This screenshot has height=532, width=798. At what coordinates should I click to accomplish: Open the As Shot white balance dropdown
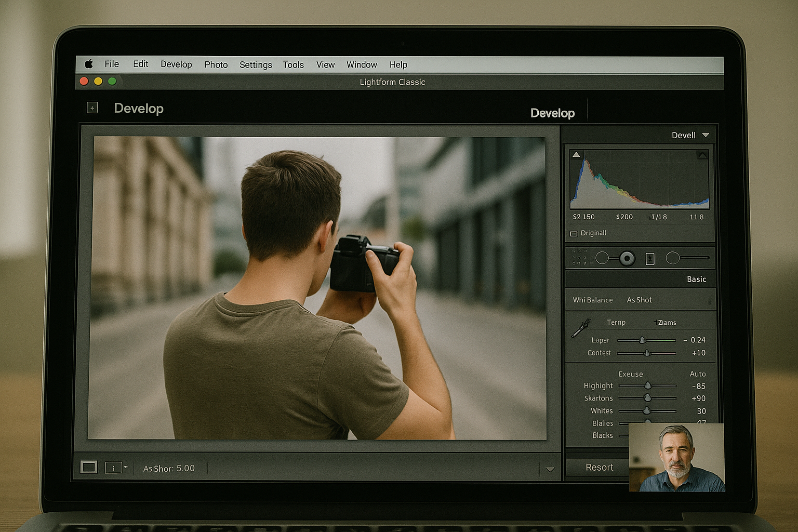point(639,300)
